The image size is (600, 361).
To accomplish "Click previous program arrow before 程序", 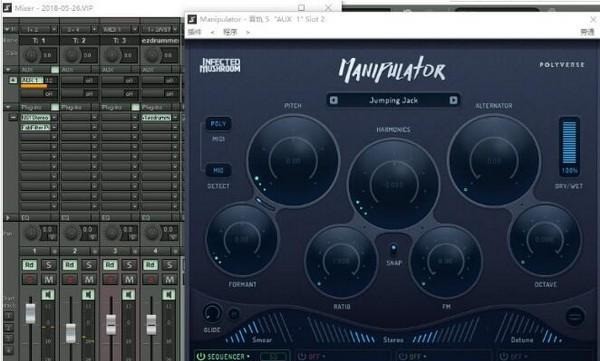I will click(212, 32).
